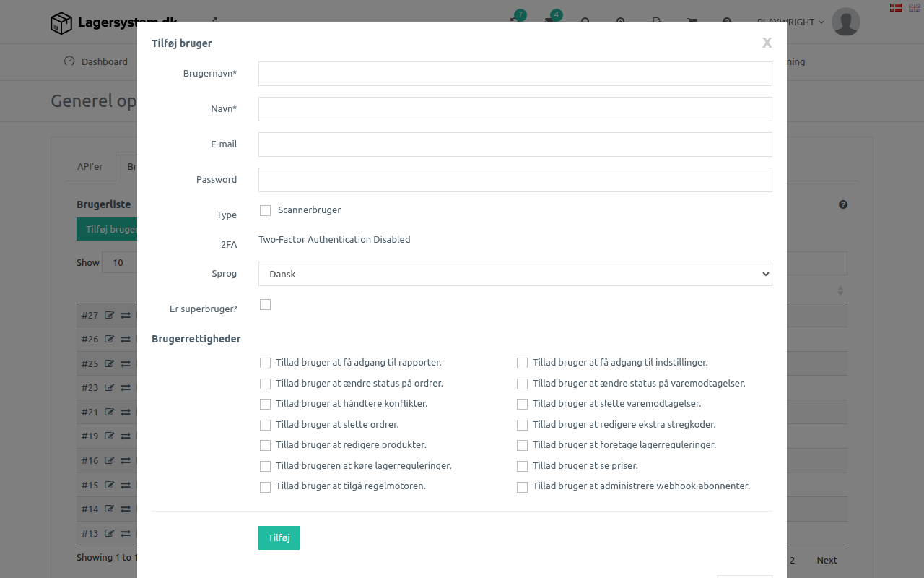
Task: Switch language via the Danish flag icon
Action: click(895, 7)
